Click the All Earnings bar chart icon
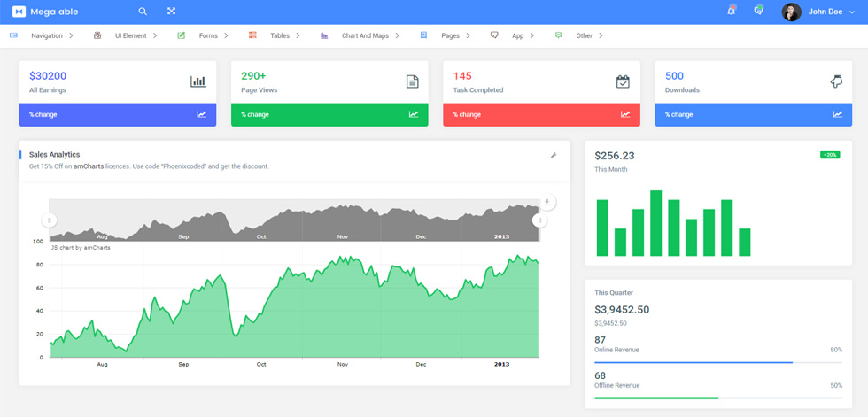 click(x=198, y=81)
